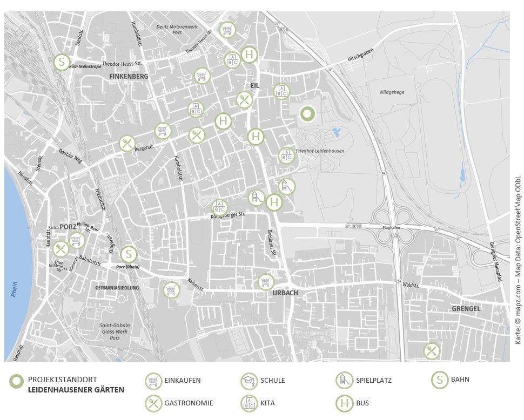Select the Schule icon in the legend
Viewport: 524px width, 420px height.
click(249, 381)
